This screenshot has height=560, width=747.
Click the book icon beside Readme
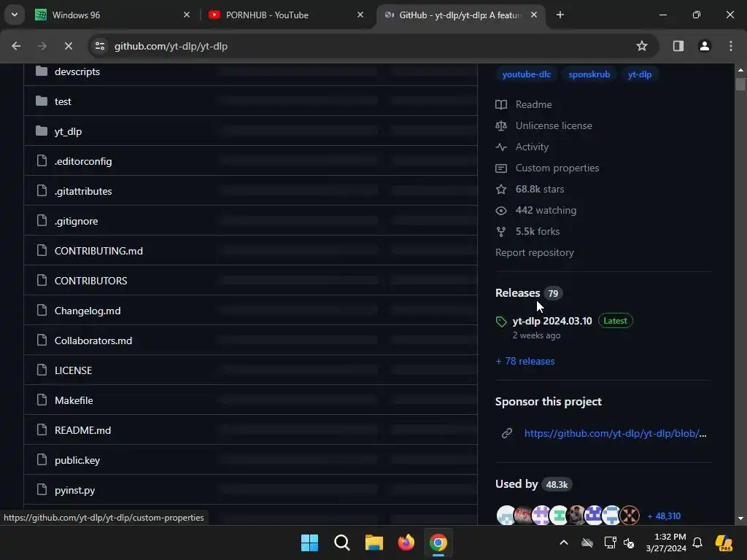tap(501, 105)
